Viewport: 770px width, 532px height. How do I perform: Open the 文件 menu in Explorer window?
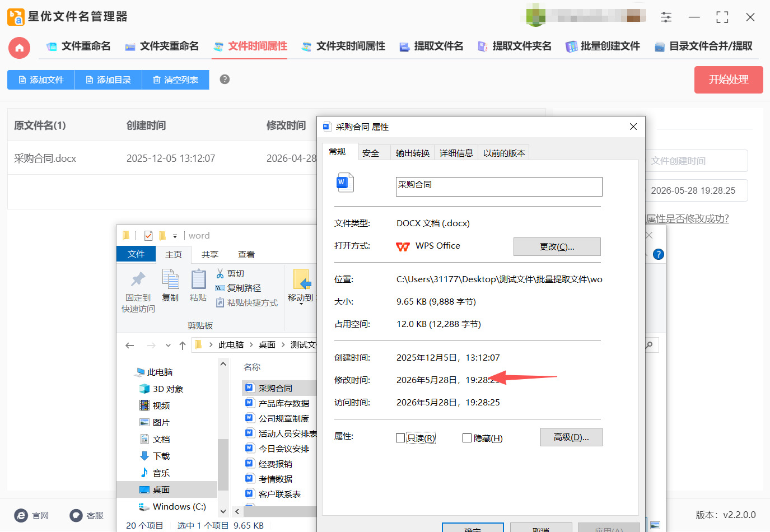136,254
